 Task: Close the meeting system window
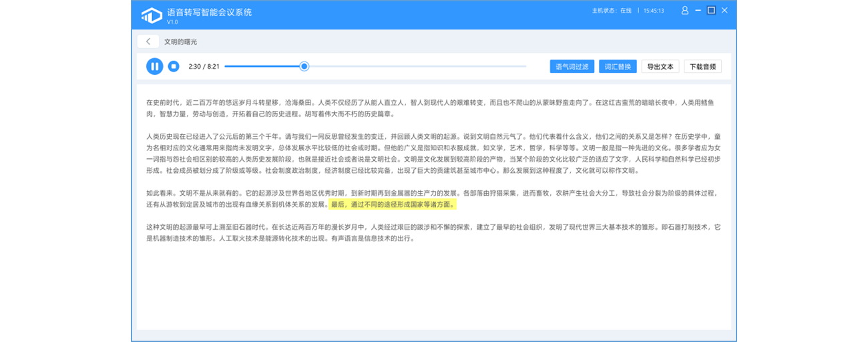pos(724,11)
